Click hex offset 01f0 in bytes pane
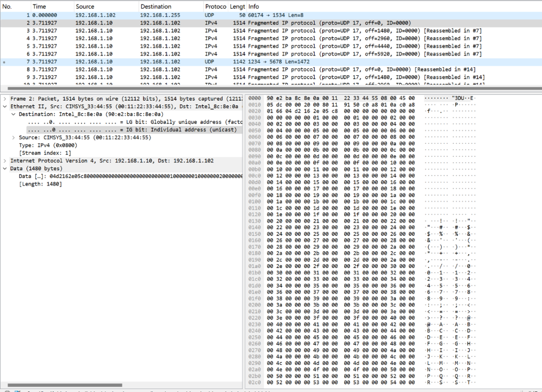This screenshot has width=542, height=392. (254, 298)
